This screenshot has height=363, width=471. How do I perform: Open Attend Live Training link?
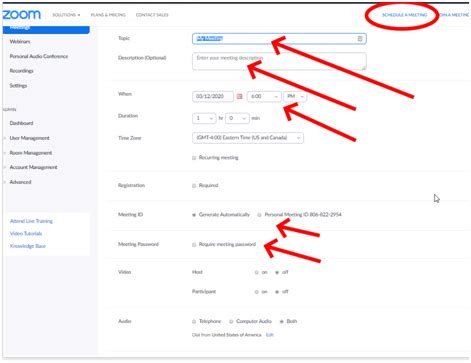click(x=31, y=221)
